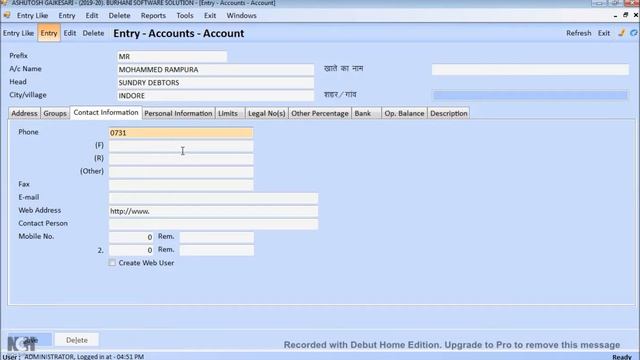Click the first Mobile No. field

[x=131, y=237]
